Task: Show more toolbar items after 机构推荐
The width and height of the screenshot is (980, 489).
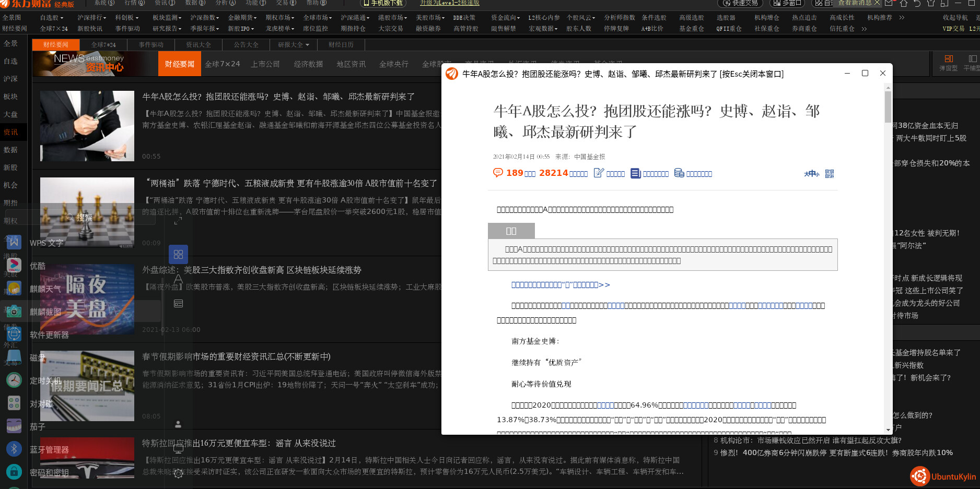Action: [902, 18]
